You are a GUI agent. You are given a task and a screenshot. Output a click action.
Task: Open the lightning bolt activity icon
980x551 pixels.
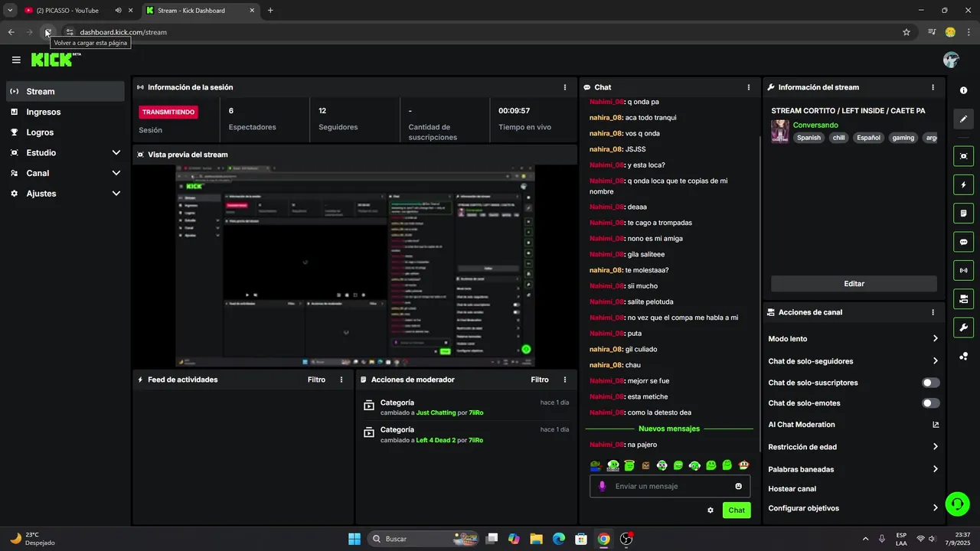pos(963,184)
